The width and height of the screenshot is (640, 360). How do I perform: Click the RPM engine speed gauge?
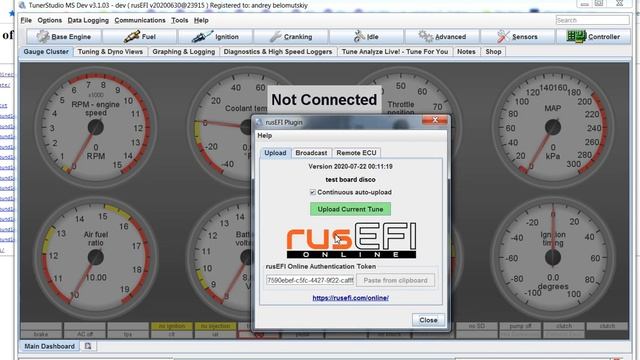(96, 127)
